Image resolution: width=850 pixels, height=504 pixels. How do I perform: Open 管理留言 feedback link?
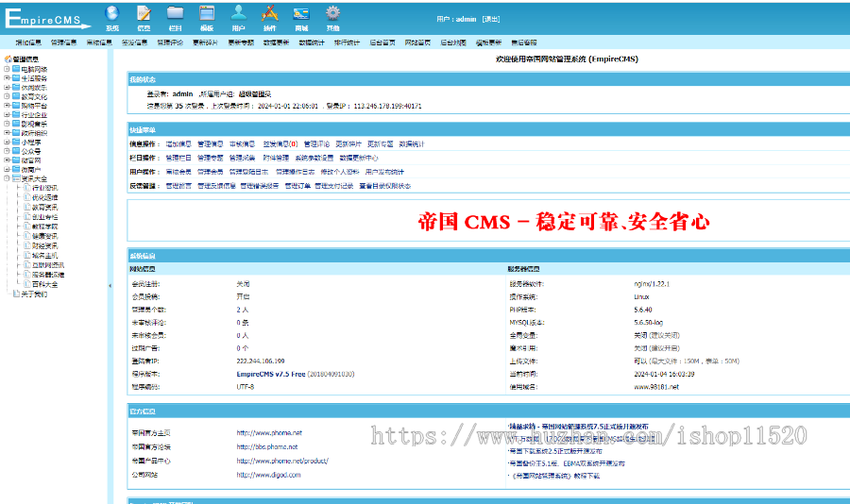[x=178, y=186]
